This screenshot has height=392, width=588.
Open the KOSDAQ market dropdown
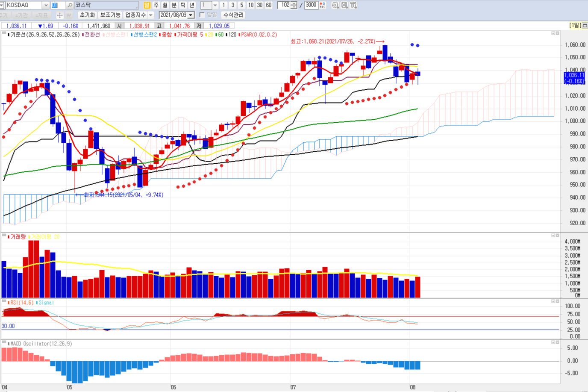coord(46,5)
